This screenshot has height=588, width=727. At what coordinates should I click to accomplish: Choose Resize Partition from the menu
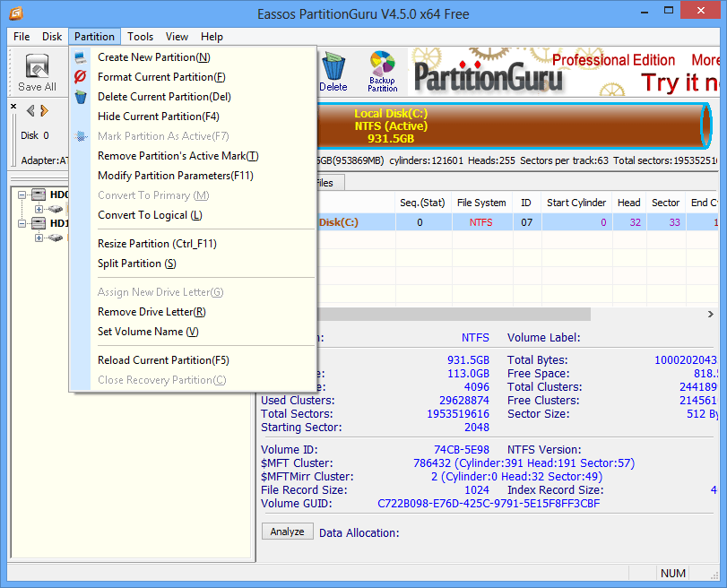(157, 244)
